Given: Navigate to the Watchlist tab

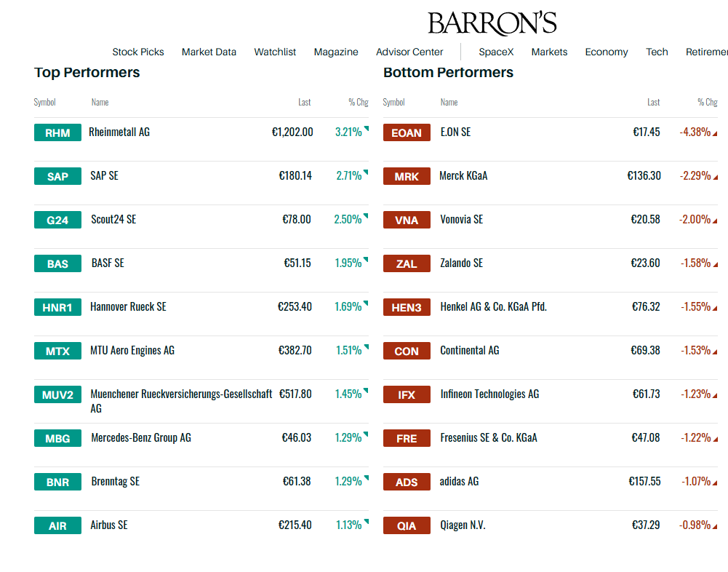Looking at the screenshot, I should 275,52.
